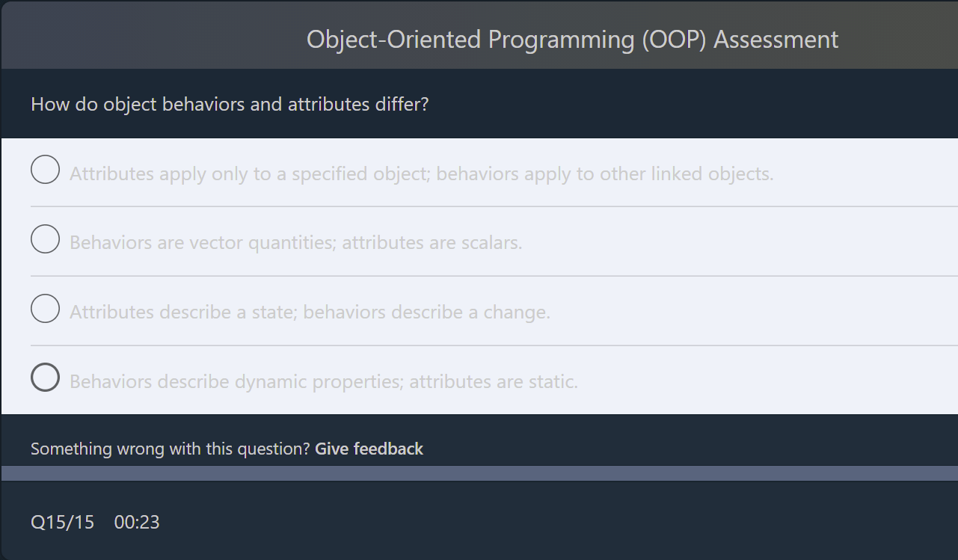The width and height of the screenshot is (958, 560).
Task: Click the answer row about linked objects
Action: point(422,173)
